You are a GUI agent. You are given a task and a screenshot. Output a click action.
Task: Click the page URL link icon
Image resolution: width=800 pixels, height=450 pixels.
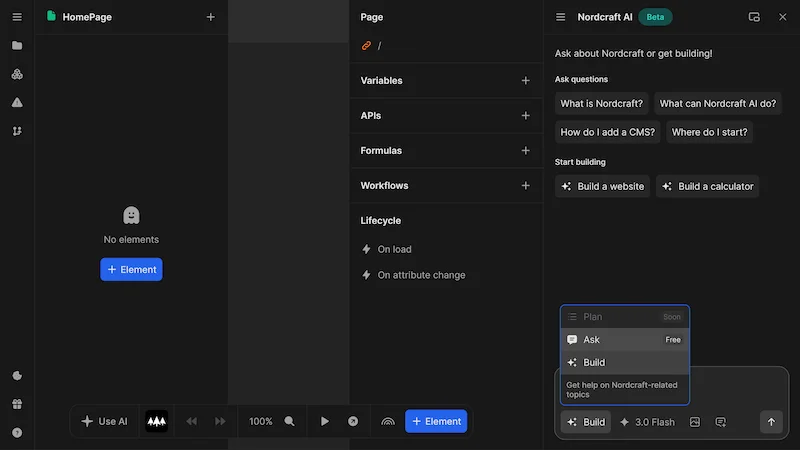coord(366,45)
